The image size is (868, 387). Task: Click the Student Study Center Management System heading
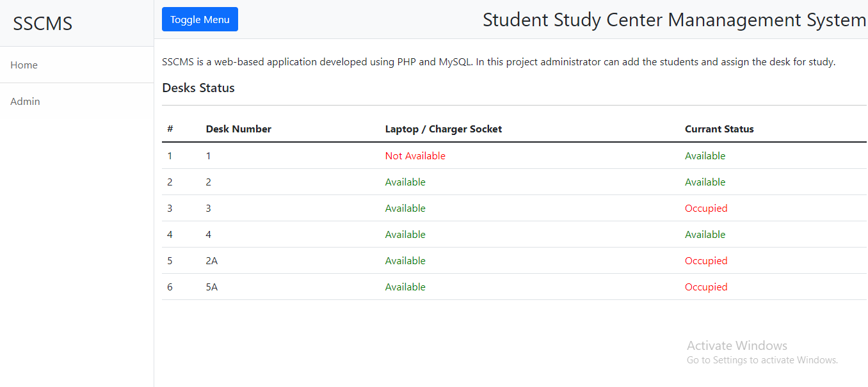[674, 20]
